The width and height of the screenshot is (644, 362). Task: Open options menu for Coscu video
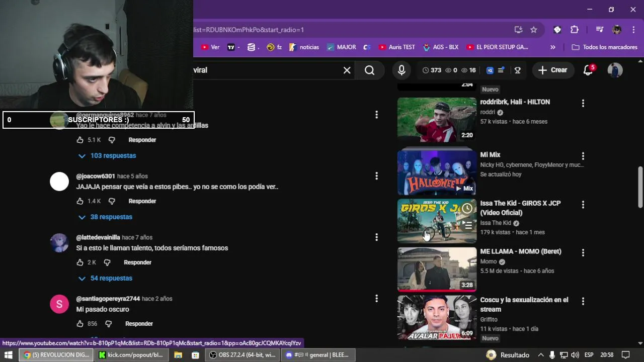583,301
